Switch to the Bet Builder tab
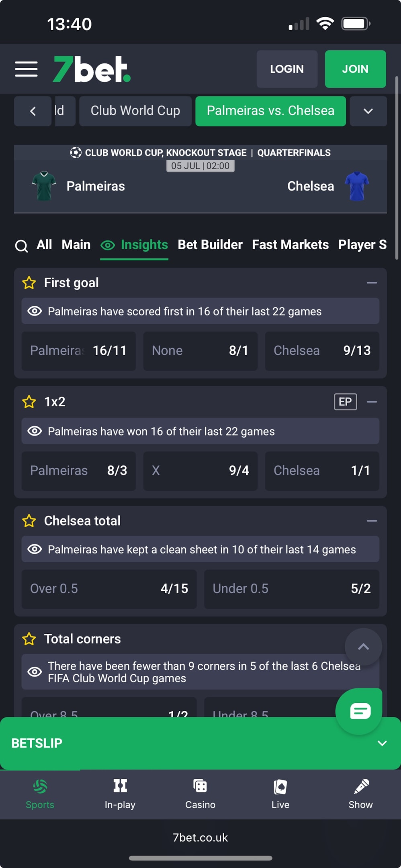 [x=210, y=245]
